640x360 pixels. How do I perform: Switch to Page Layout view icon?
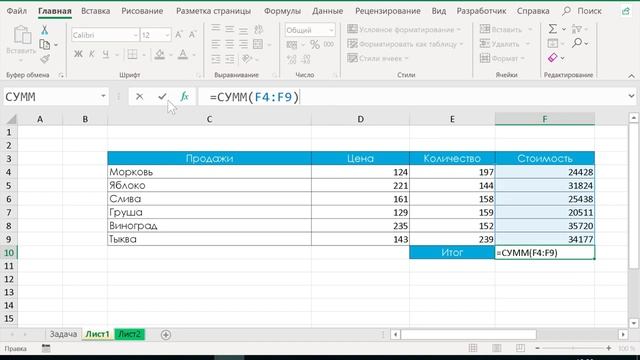[x=496, y=348]
